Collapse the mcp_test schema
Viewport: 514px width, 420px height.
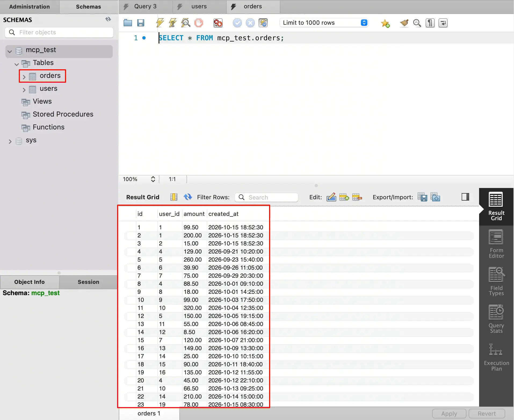point(10,51)
